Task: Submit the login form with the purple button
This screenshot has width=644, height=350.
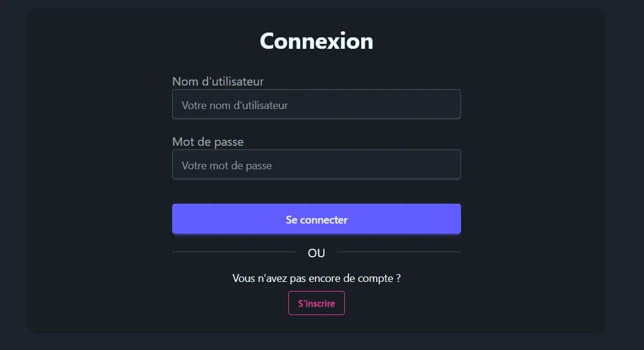Action: click(317, 219)
